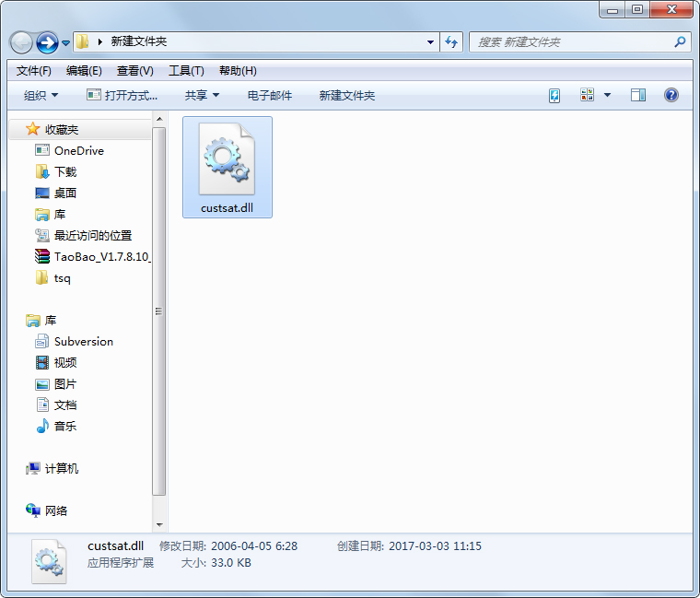The width and height of the screenshot is (700, 598).
Task: Click the folder icon in address bar
Action: [83, 42]
